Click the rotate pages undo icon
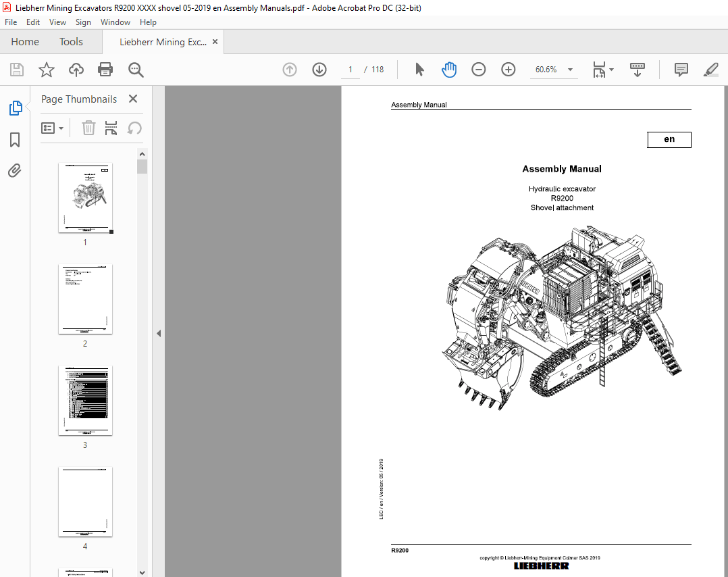Viewport: 728px width, 577px height. pyautogui.click(x=134, y=128)
